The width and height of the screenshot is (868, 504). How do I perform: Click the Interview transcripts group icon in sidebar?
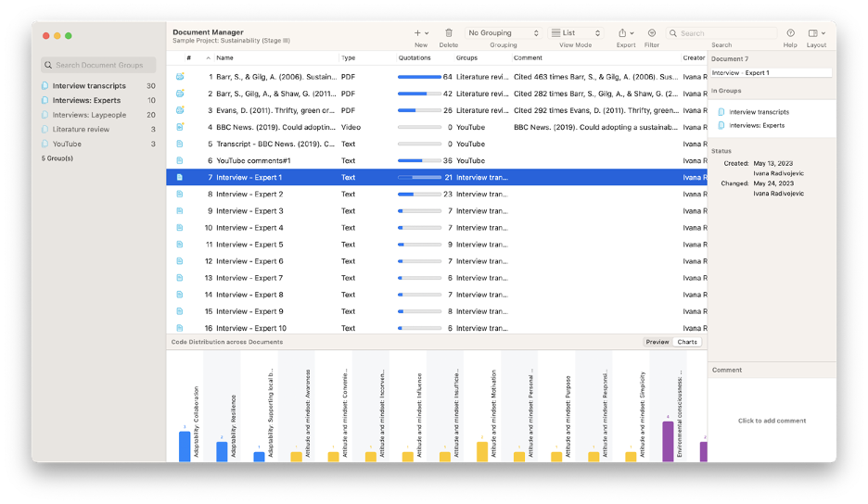pos(45,86)
